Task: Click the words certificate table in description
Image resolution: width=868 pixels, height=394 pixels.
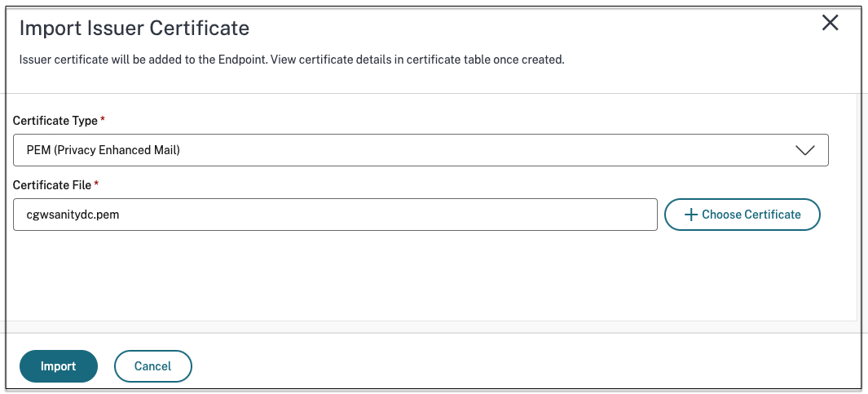Action: [434, 60]
